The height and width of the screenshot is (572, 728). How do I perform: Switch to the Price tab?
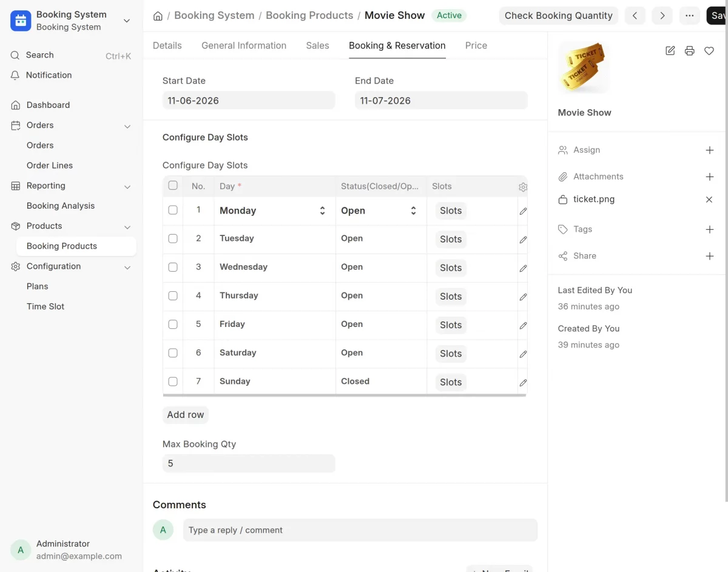(x=476, y=45)
